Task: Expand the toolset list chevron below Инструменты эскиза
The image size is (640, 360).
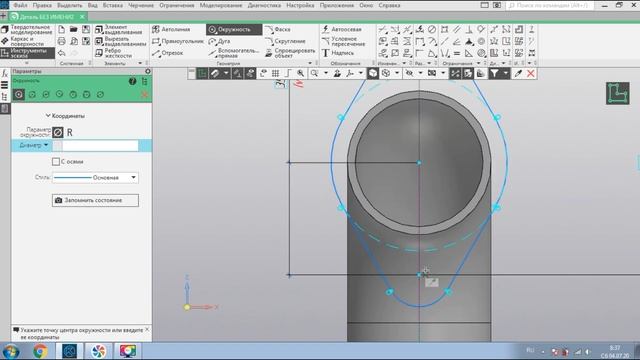Action: tap(27, 63)
